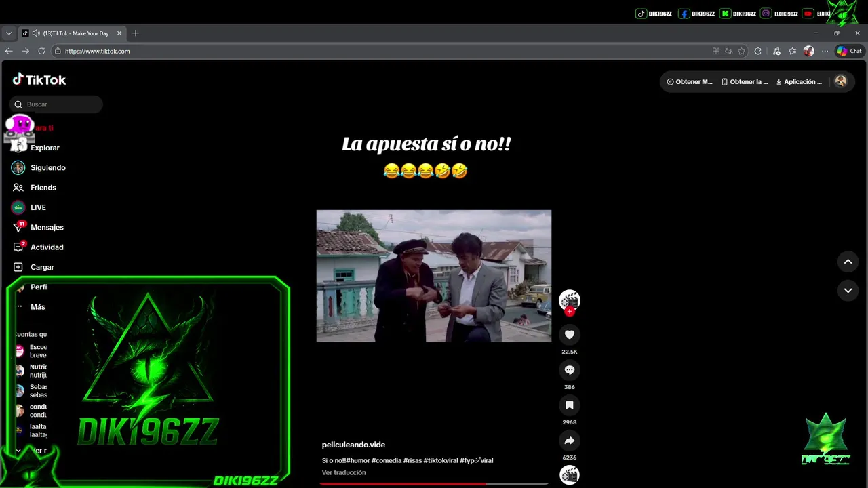Go to the LIVE section
This screenshot has height=488, width=868.
pos(28,207)
